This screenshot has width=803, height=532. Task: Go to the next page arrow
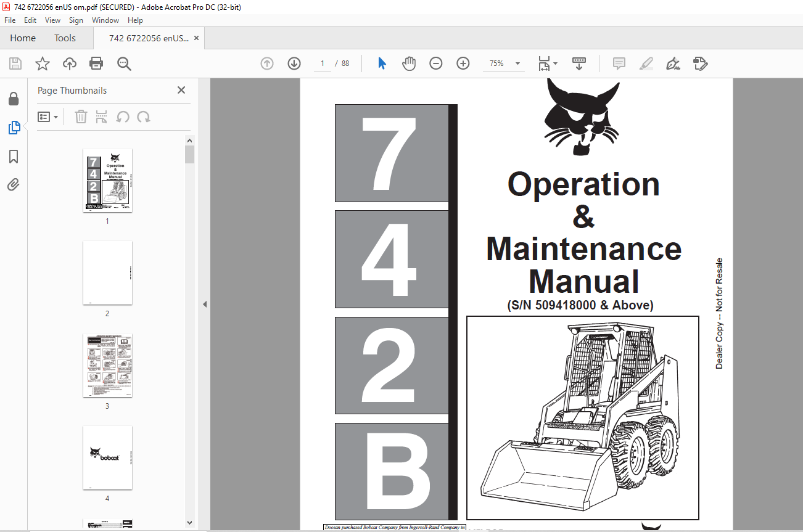294,63
